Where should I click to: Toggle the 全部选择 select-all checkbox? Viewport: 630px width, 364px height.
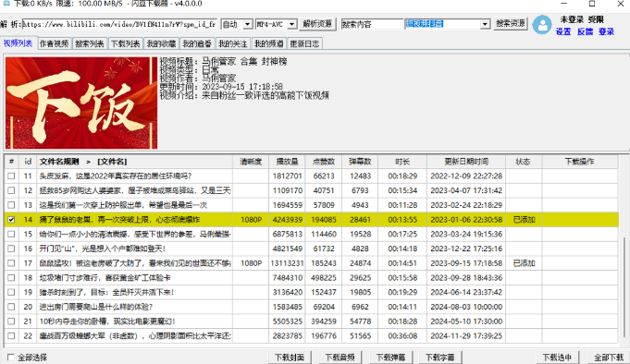11,358
